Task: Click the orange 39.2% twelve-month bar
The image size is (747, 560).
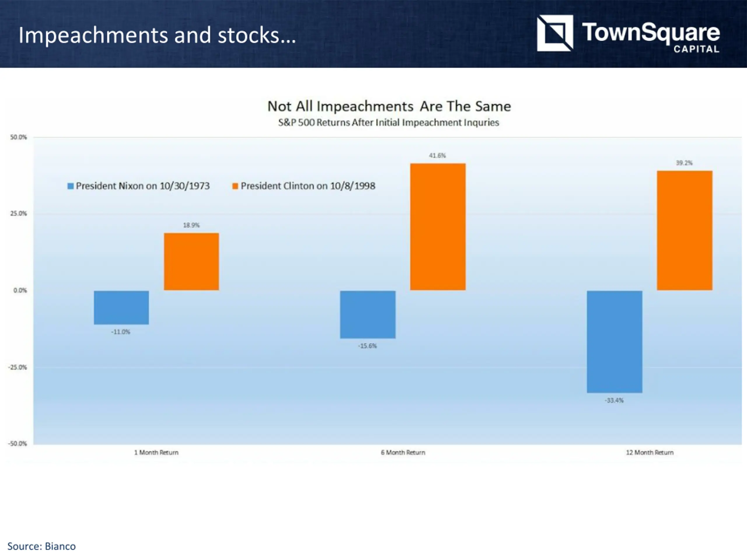Action: pos(685,230)
